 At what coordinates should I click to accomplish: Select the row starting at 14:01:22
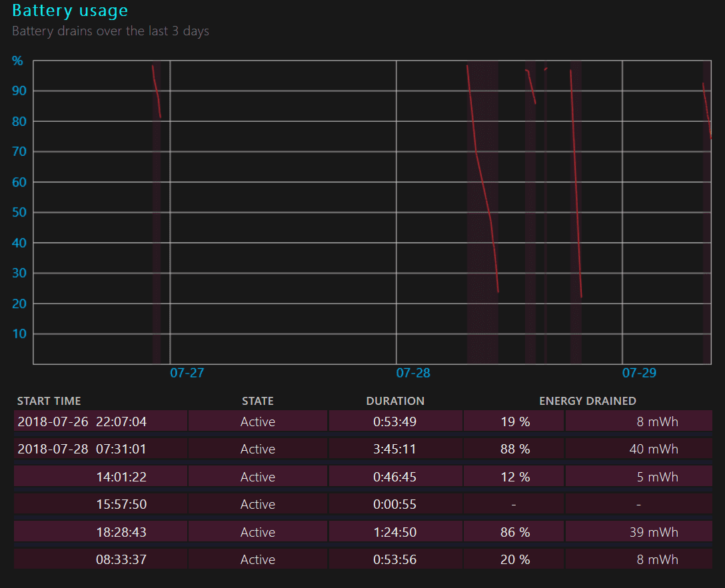(x=121, y=477)
